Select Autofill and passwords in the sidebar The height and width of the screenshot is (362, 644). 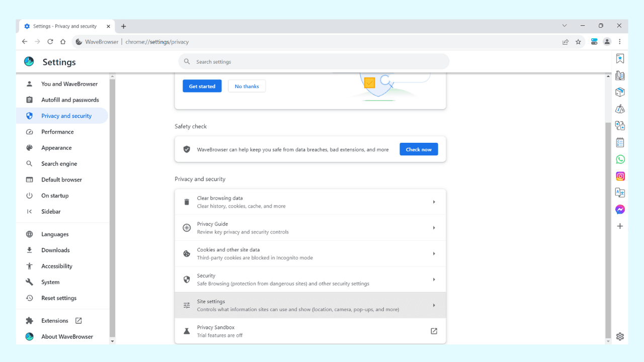pos(70,100)
